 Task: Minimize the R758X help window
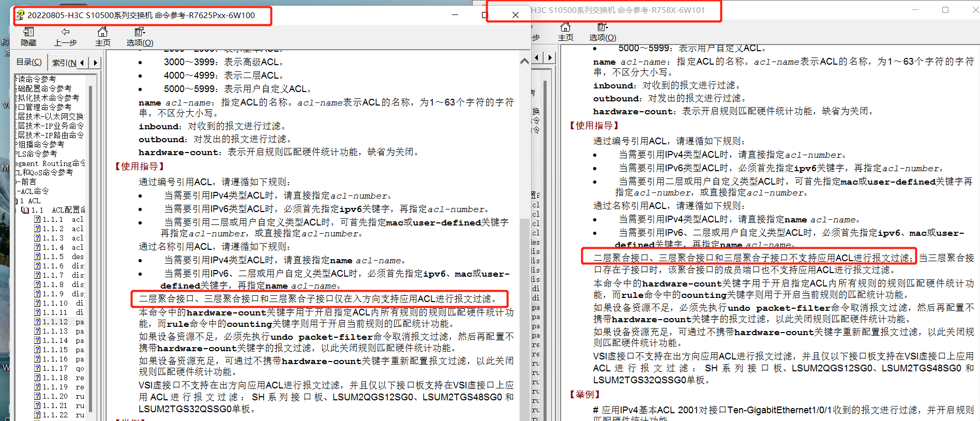[915, 10]
